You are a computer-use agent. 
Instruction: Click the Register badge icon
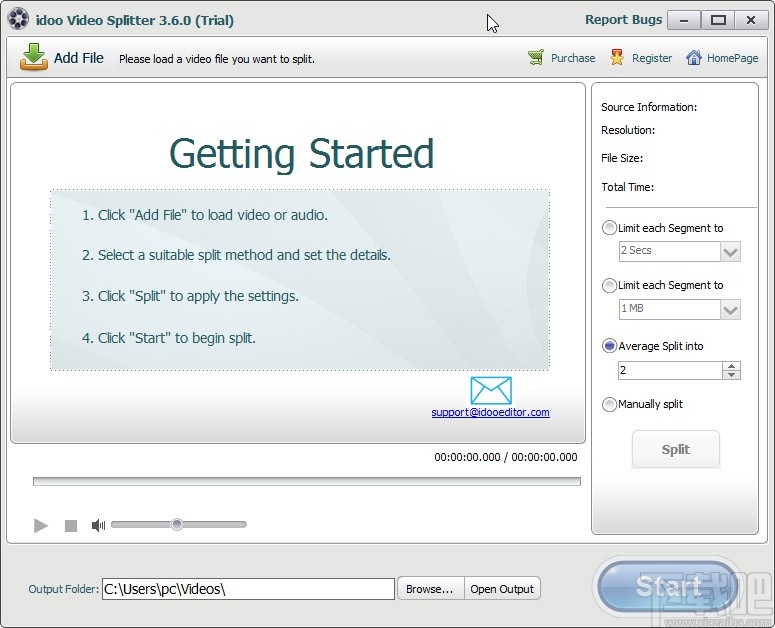point(617,57)
